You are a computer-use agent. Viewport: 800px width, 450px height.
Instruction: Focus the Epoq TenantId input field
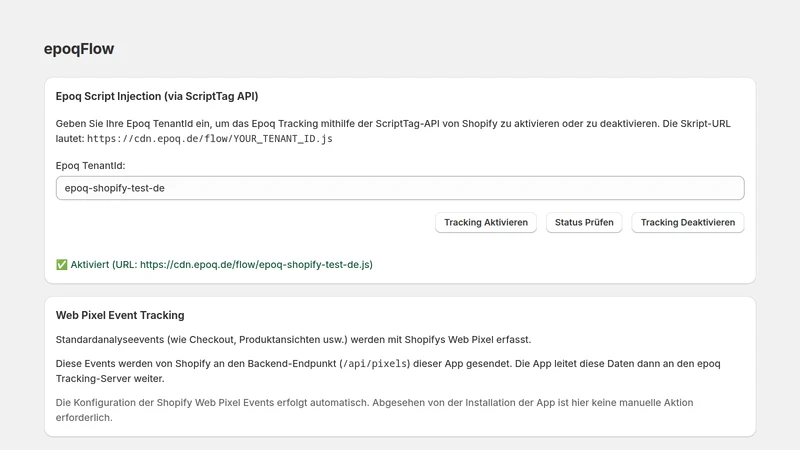[x=400, y=188]
